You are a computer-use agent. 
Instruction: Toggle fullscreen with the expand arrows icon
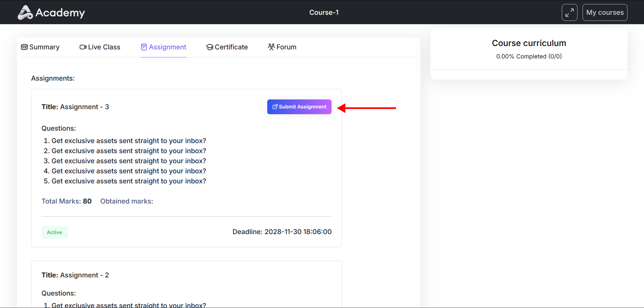pyautogui.click(x=569, y=12)
